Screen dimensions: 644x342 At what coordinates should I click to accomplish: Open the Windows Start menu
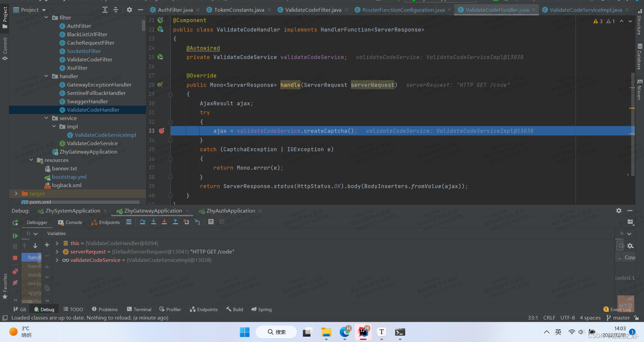click(245, 332)
